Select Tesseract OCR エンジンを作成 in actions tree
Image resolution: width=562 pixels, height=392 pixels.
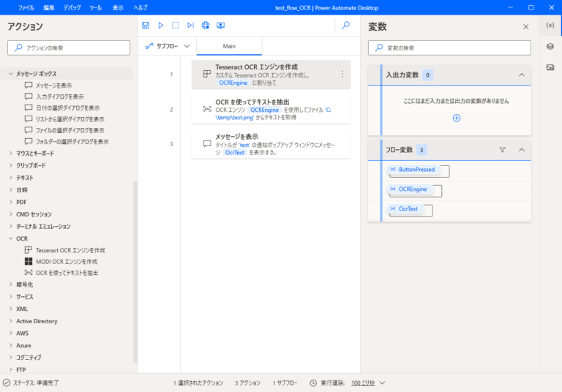65,250
